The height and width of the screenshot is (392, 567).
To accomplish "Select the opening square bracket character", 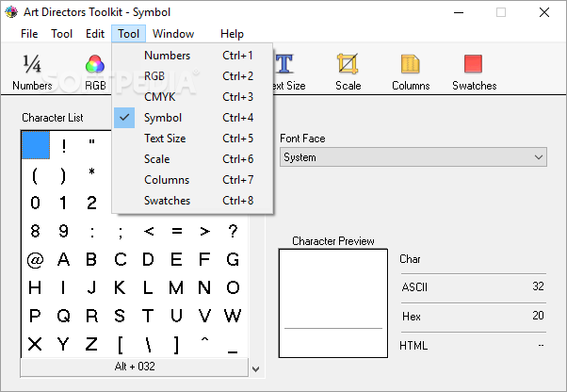I will point(120,344).
